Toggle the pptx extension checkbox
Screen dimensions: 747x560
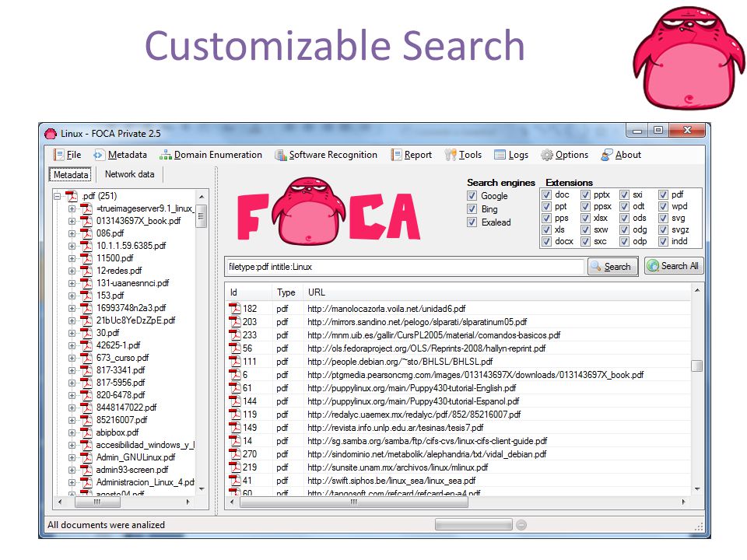[585, 194]
